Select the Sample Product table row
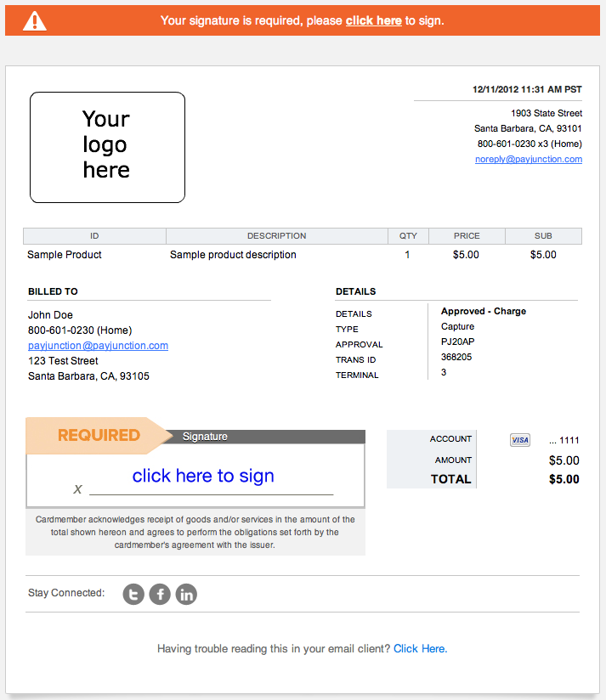The width and height of the screenshot is (606, 700). pos(303,255)
